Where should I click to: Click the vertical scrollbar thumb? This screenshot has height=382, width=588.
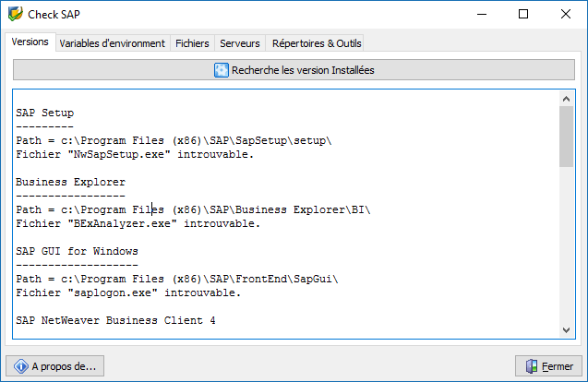point(566,137)
